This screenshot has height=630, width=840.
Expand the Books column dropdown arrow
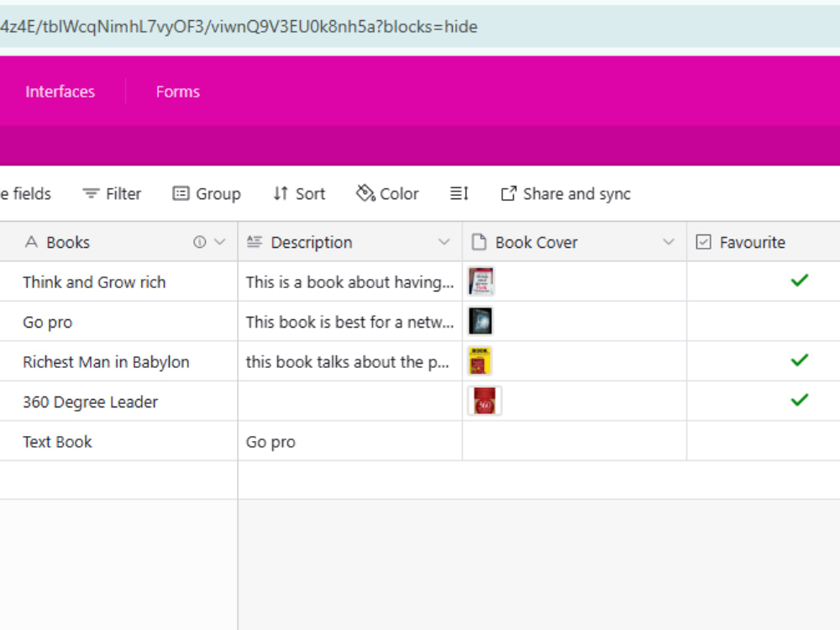click(219, 242)
